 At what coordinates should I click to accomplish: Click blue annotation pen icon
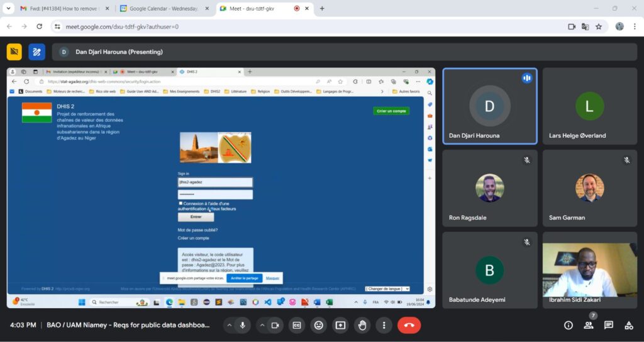click(36, 52)
